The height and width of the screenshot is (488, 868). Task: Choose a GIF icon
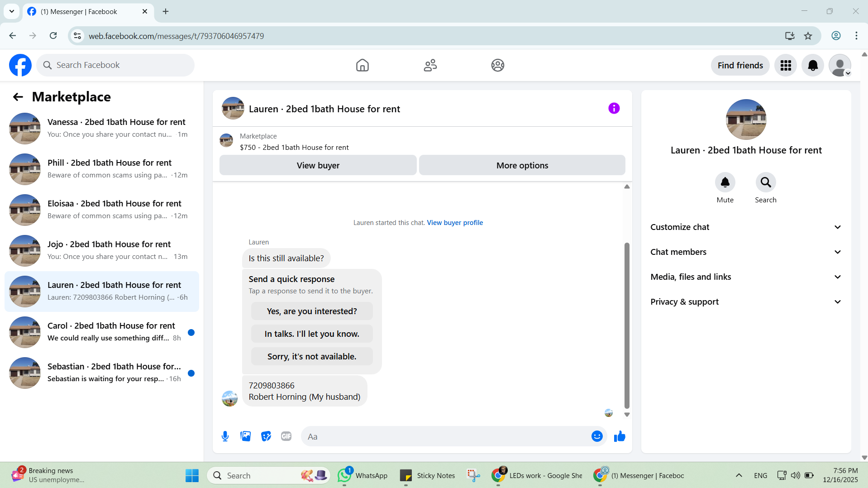click(x=286, y=436)
